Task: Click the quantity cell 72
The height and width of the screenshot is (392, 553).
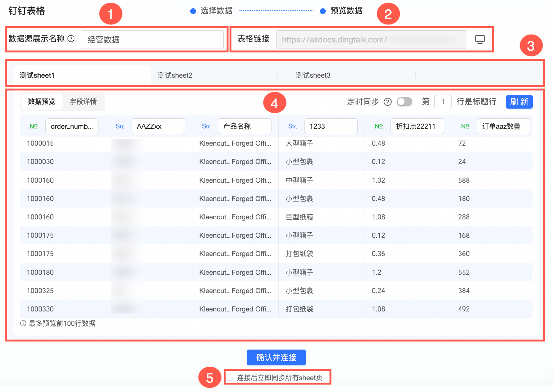Action: coord(462,143)
